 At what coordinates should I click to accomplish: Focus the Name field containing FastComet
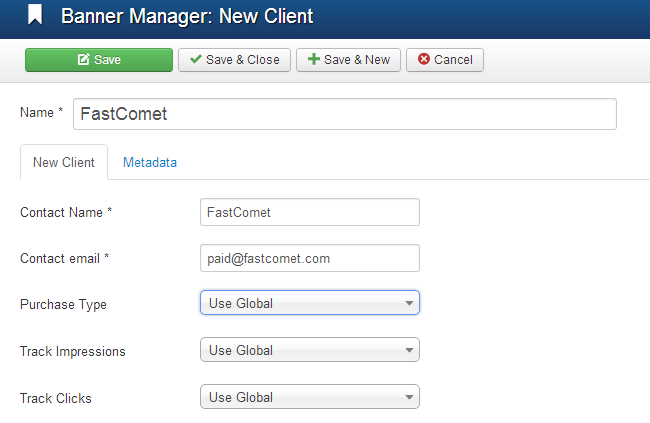(344, 114)
